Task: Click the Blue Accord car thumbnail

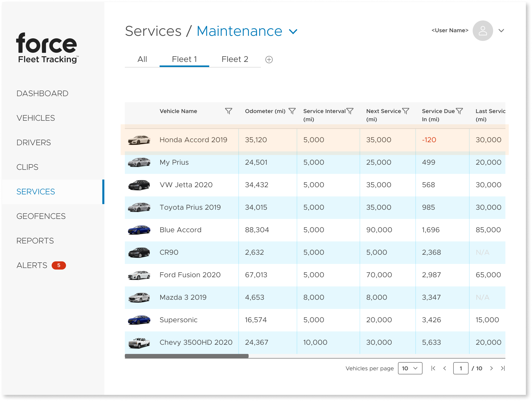Action: pyautogui.click(x=139, y=230)
